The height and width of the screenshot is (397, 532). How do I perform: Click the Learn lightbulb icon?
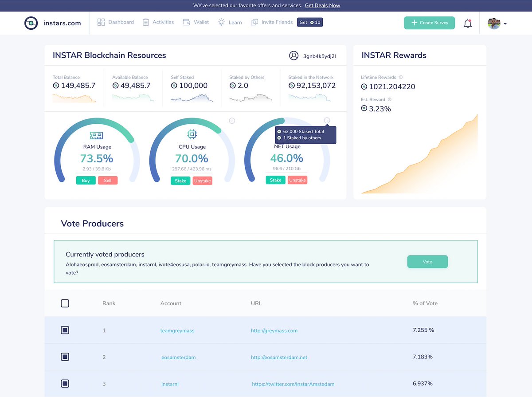pos(222,22)
